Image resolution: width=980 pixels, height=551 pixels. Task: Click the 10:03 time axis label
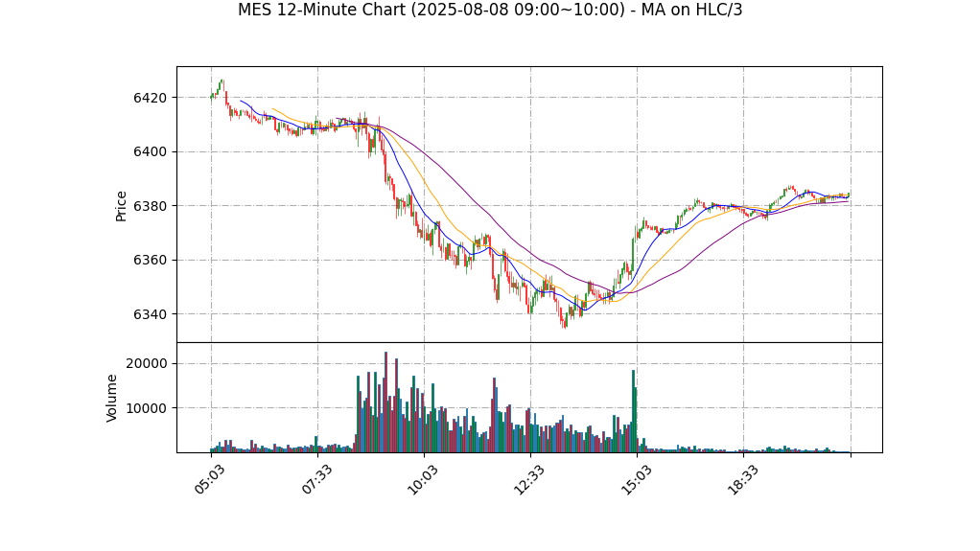[422, 480]
